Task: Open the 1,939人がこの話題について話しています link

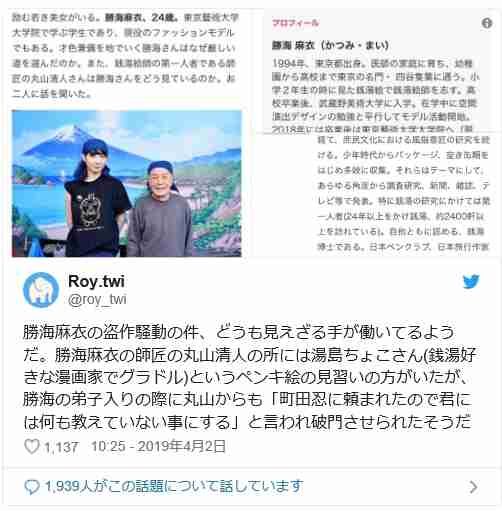Action: [174, 487]
